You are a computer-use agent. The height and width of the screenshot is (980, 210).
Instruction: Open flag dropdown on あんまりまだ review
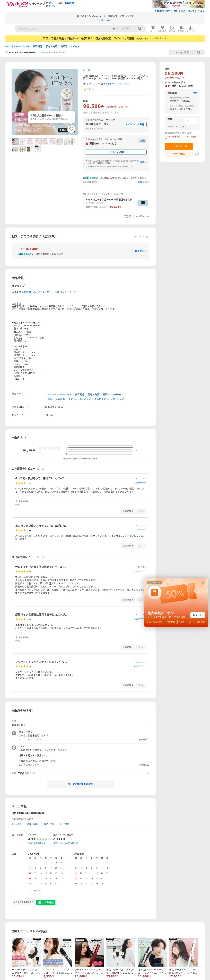(141, 546)
